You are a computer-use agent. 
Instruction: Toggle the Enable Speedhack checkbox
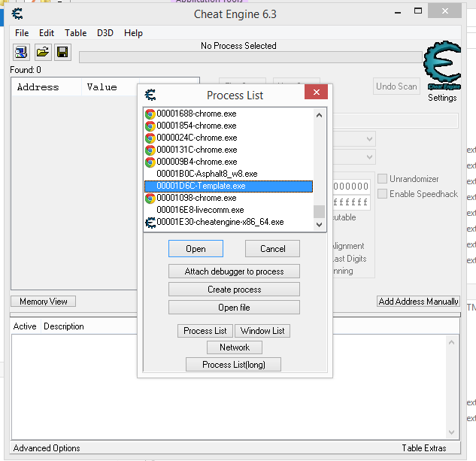tap(382, 193)
